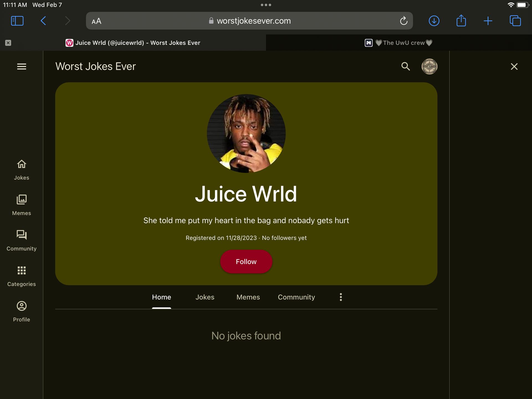Click the worstjokesever.com address bar

249,21
